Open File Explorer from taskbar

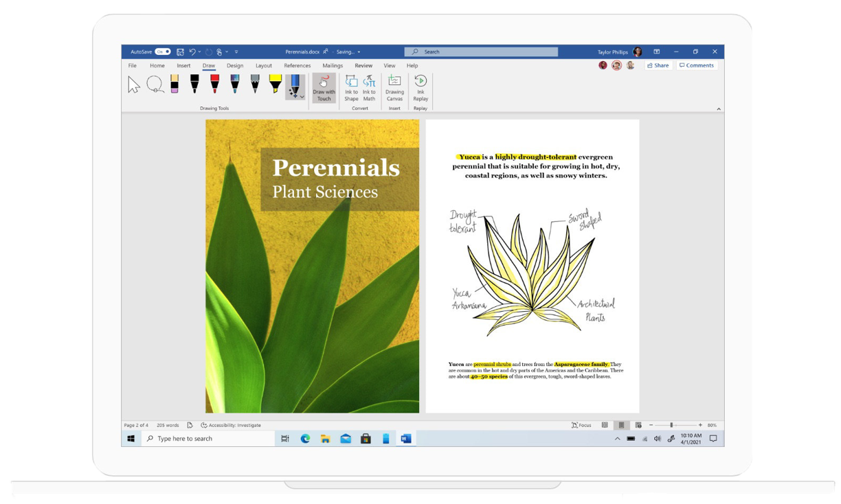pos(325,438)
